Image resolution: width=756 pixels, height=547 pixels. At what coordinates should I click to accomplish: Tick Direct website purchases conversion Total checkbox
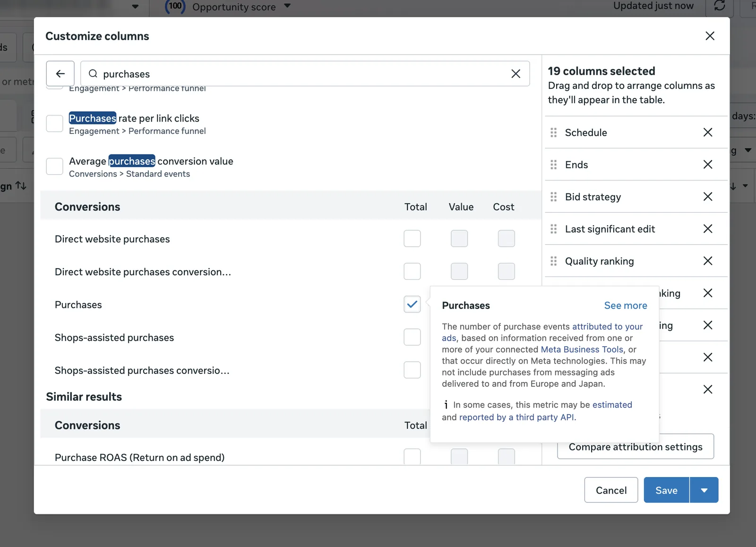pos(412,271)
